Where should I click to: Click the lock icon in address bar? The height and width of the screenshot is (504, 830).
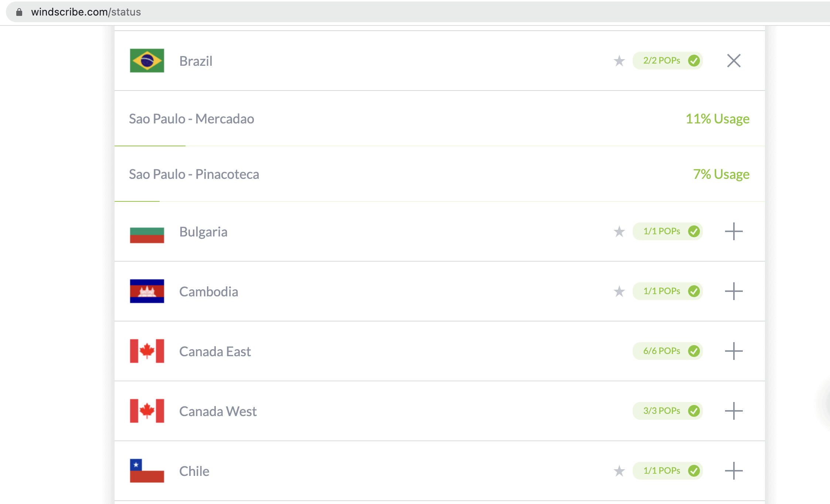pyautogui.click(x=19, y=12)
